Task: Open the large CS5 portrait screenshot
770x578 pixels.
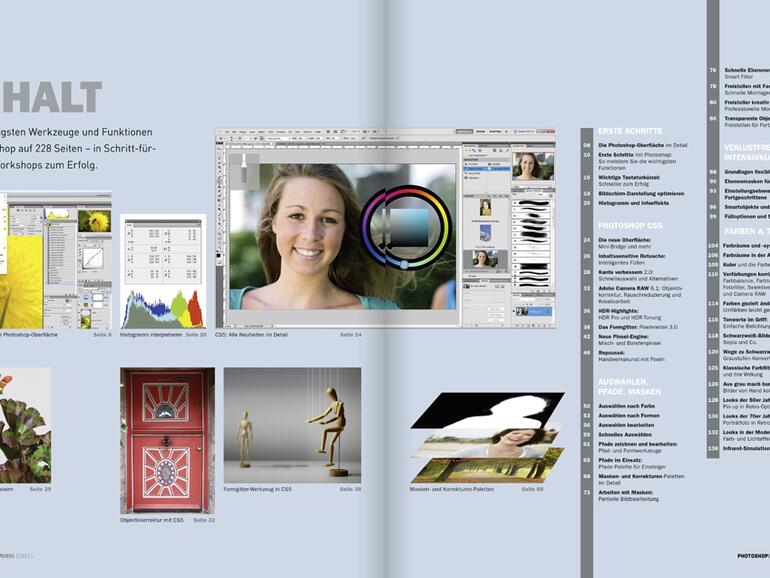Action: pyautogui.click(x=385, y=228)
